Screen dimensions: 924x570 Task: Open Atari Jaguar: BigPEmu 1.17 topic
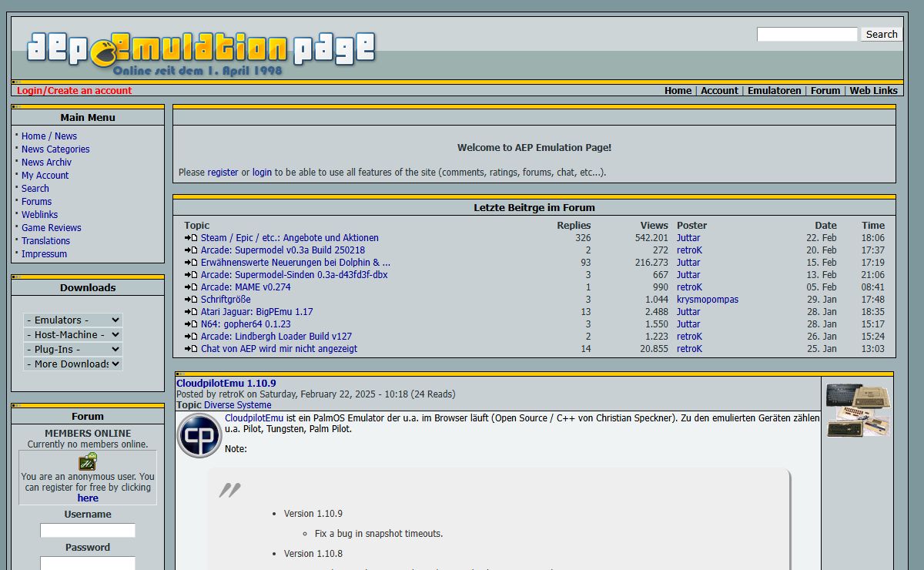257,312
